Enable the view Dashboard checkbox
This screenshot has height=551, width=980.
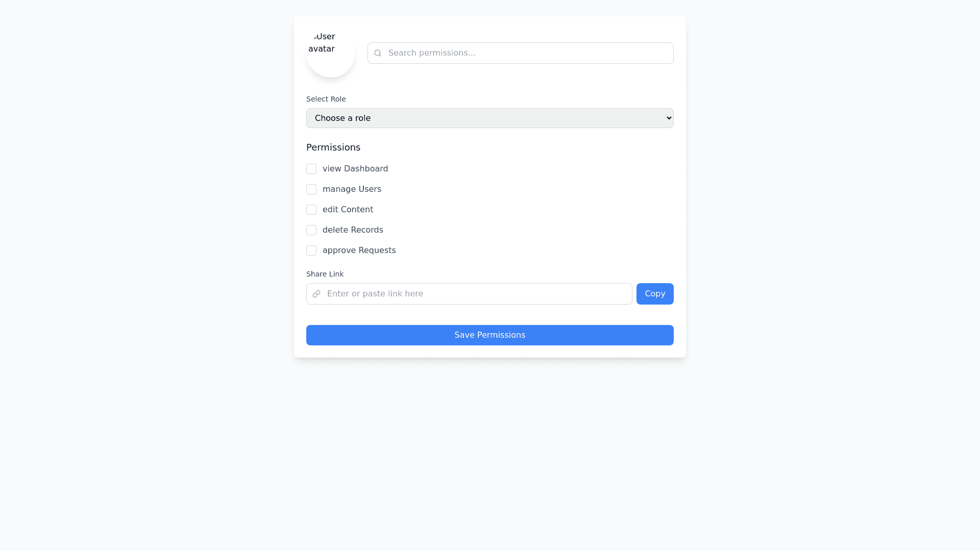311,169
